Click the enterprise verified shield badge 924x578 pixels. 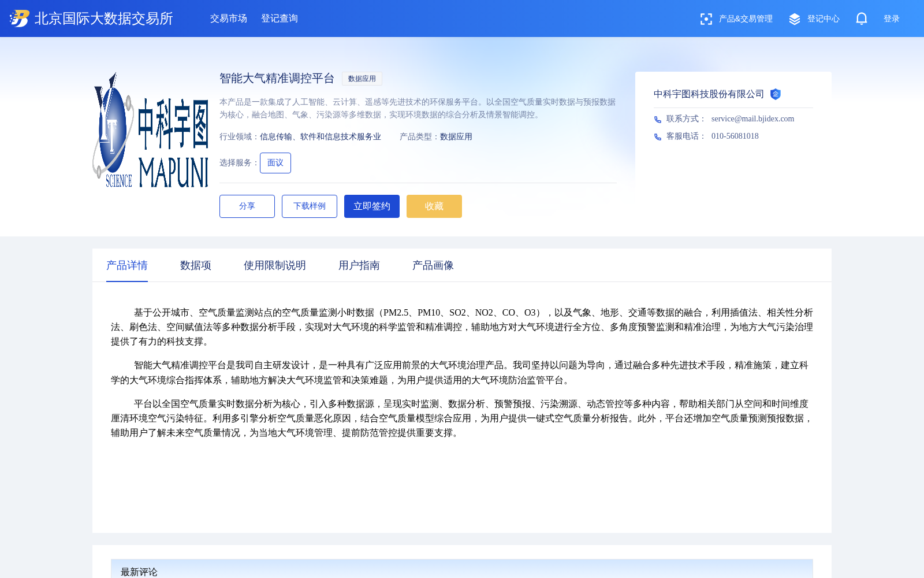click(x=776, y=94)
